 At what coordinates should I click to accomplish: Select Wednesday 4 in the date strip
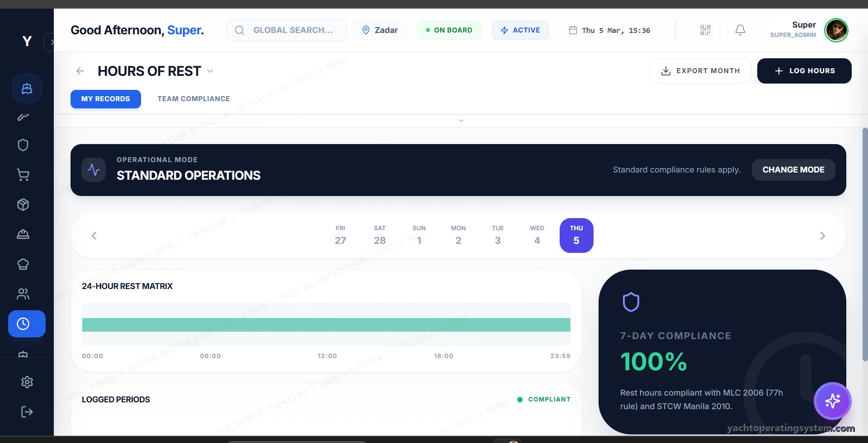[537, 235]
